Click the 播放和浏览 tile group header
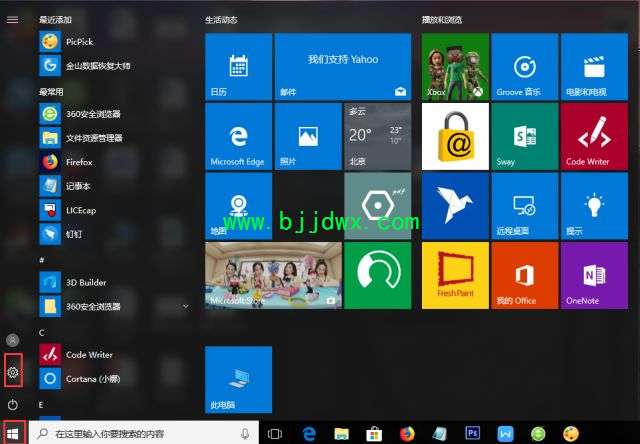This screenshot has width=640, height=444. (442, 20)
